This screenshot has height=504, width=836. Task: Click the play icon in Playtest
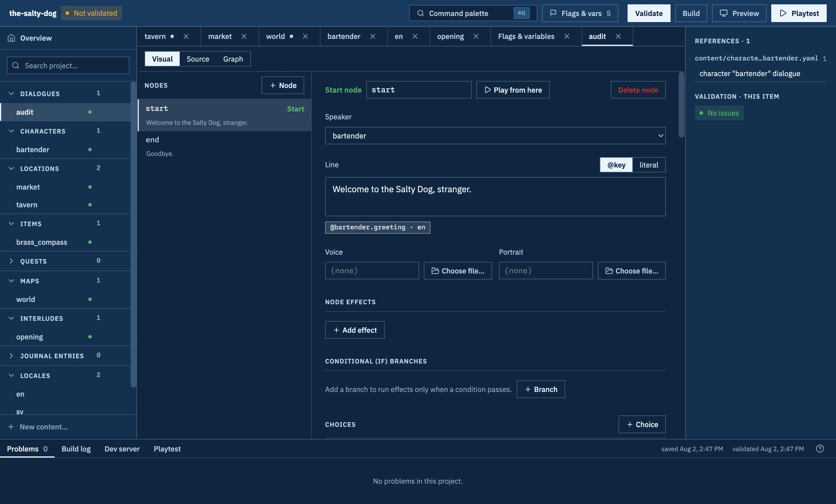coord(783,13)
